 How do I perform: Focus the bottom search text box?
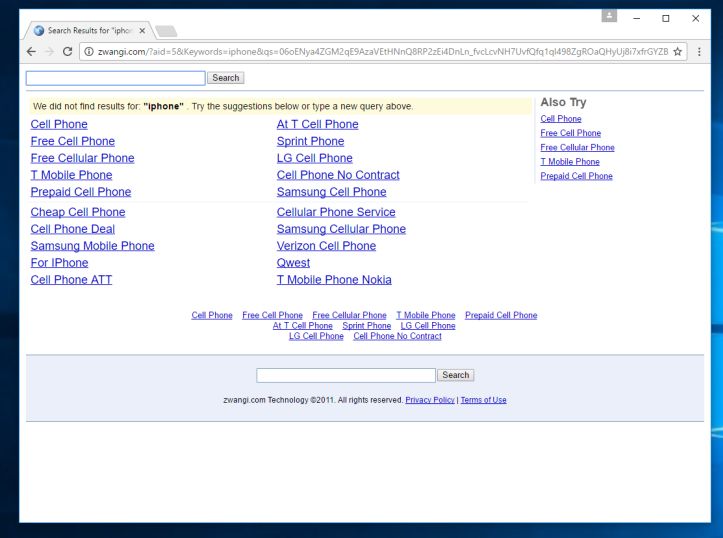coord(346,375)
